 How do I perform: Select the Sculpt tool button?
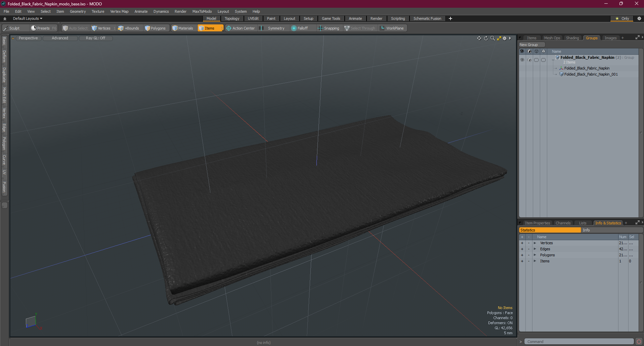pos(15,28)
